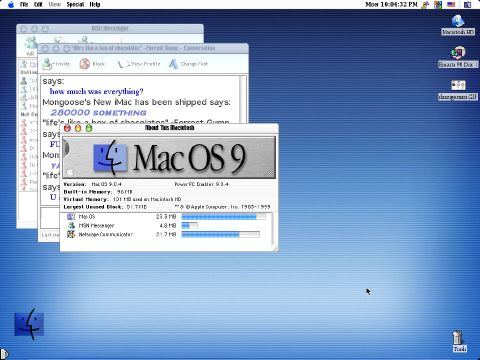480x360 pixels.
Task: Select the GIF file thumbnail on desktop
Action: (458, 85)
